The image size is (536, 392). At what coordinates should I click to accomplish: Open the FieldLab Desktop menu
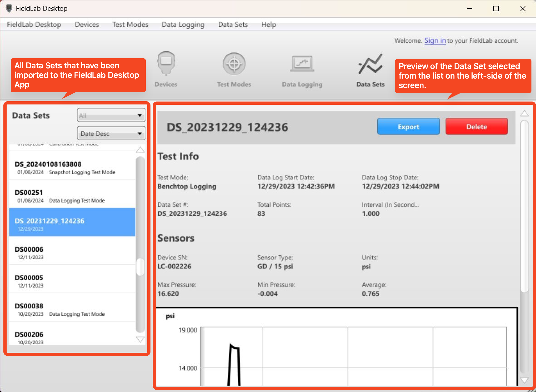(34, 25)
